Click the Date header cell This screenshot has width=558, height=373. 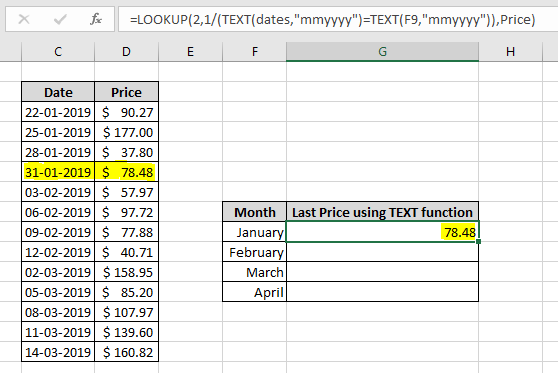click(x=58, y=92)
